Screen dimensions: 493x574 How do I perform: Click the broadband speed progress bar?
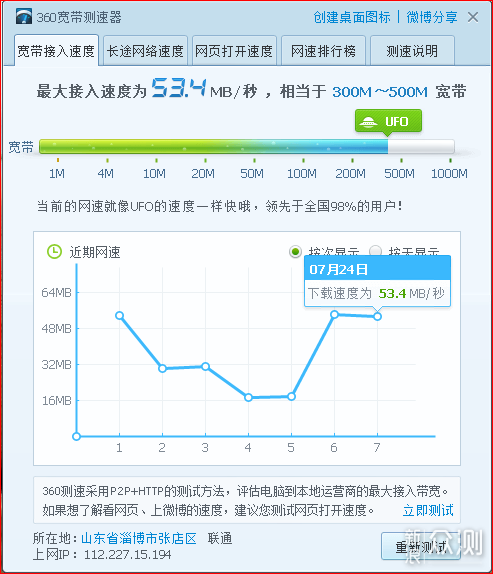point(247,146)
